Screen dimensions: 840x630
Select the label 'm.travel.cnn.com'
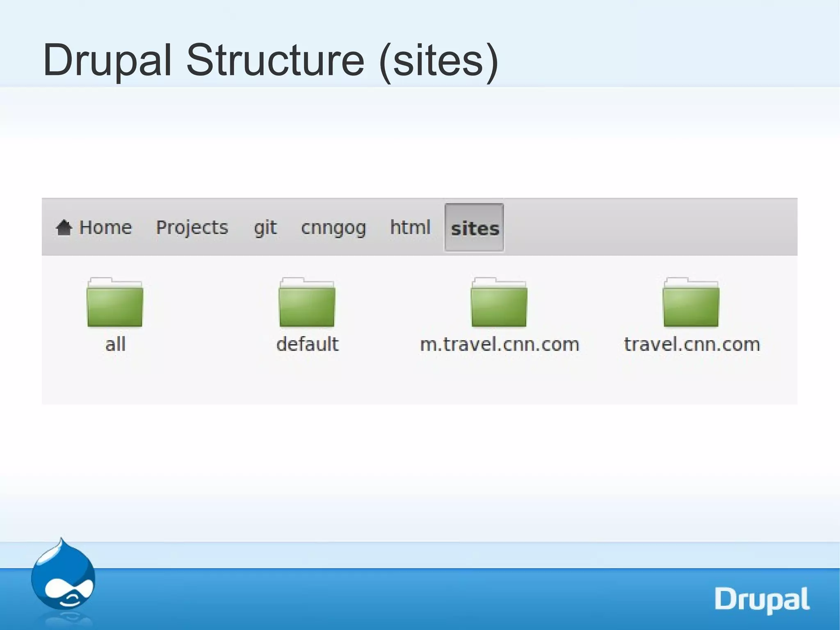[500, 344]
